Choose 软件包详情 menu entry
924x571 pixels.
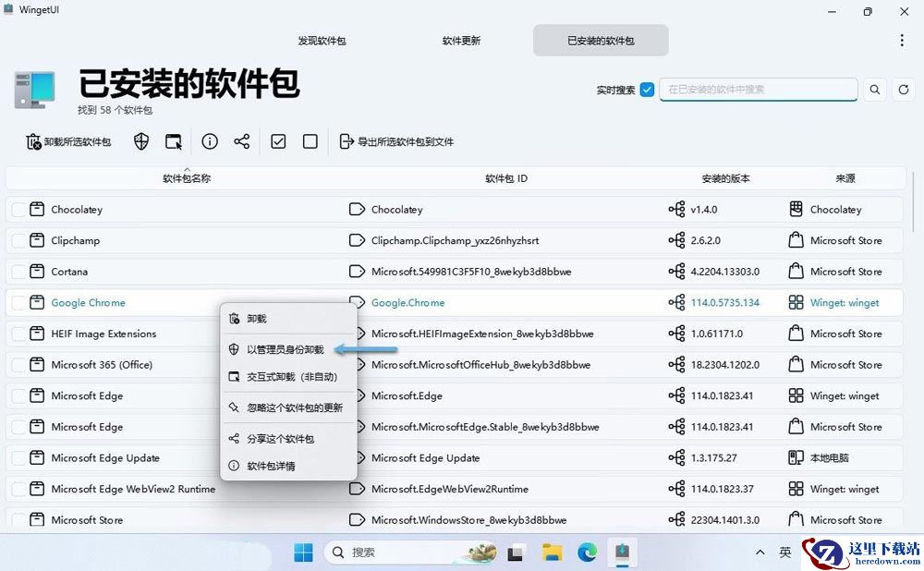288,466
